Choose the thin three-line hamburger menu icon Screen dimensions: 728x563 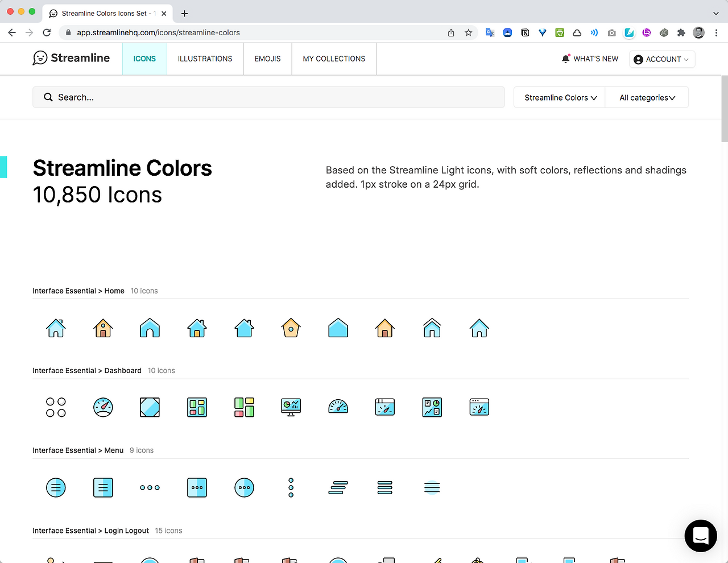(x=432, y=487)
